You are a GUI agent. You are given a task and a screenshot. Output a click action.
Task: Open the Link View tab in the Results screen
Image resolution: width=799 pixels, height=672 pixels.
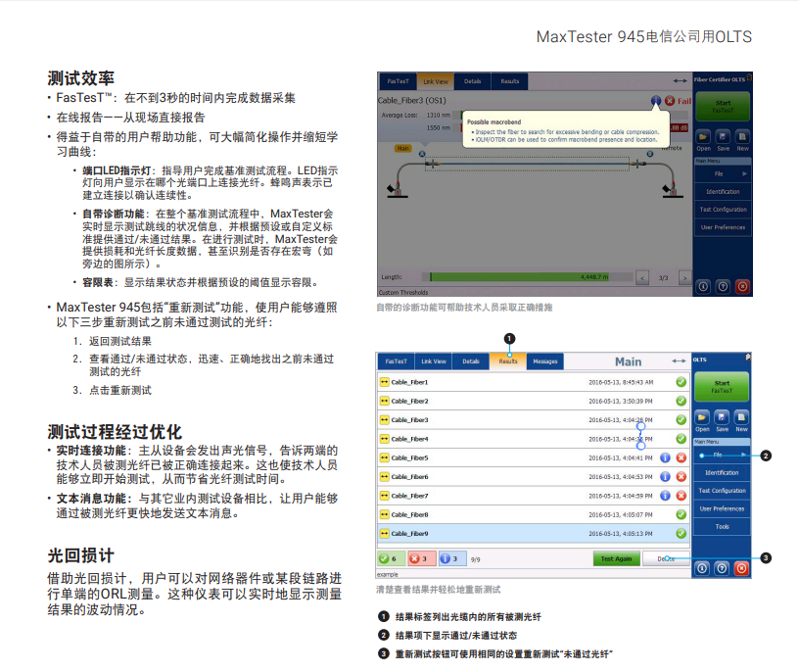(x=434, y=361)
